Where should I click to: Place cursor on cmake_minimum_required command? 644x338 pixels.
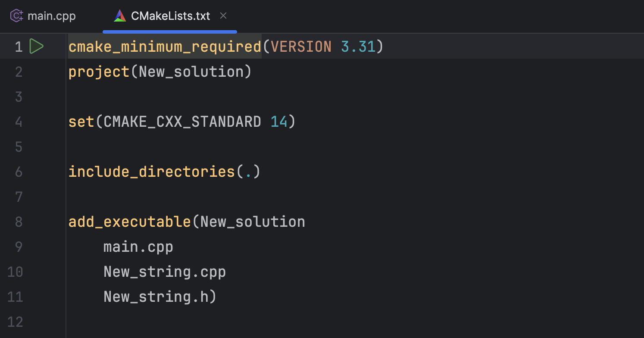[x=164, y=46]
